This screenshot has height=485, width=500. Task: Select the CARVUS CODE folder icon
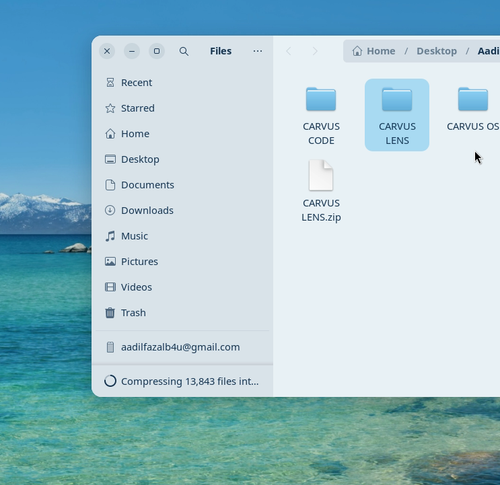coord(321,99)
